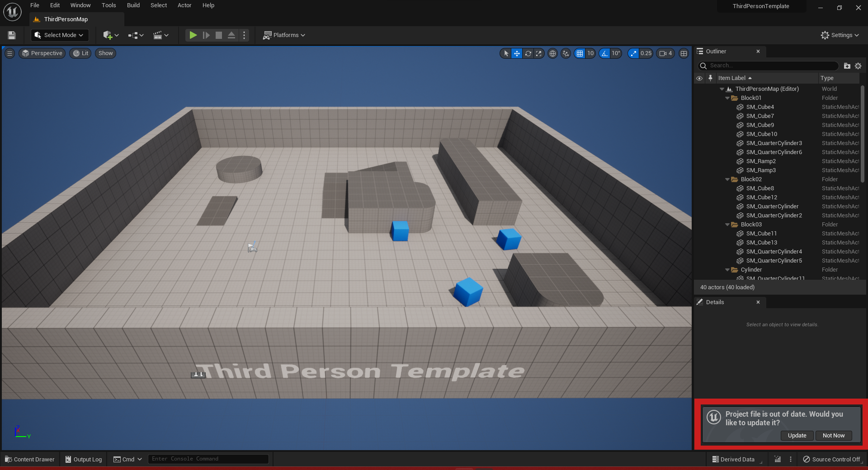Open the Actor menu
The width and height of the screenshot is (868, 470).
click(x=184, y=5)
